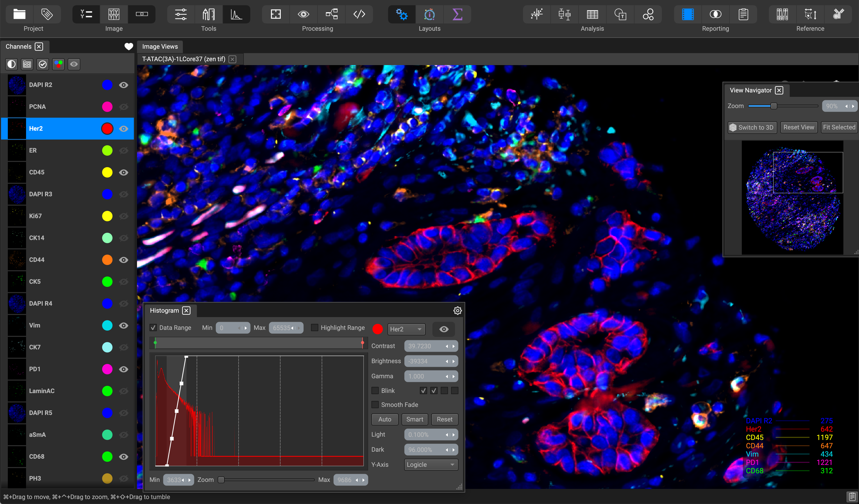Open the pipeline node icon in Processing

click(331, 14)
